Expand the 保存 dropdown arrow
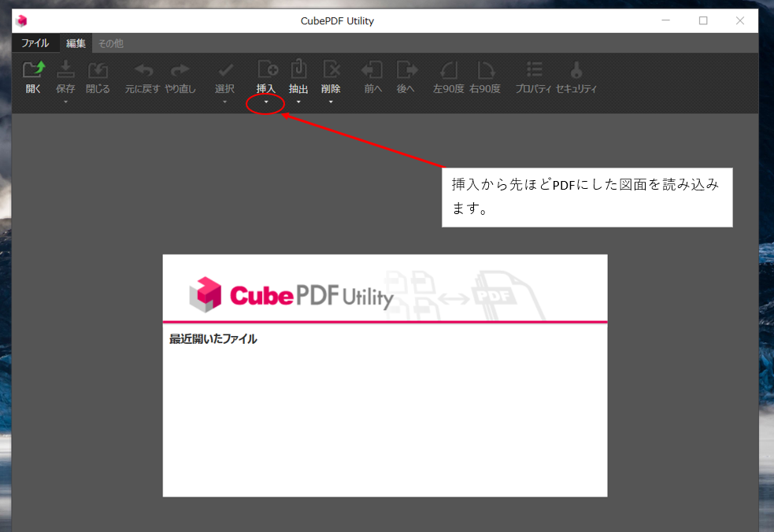This screenshot has width=774, height=532. point(65,102)
